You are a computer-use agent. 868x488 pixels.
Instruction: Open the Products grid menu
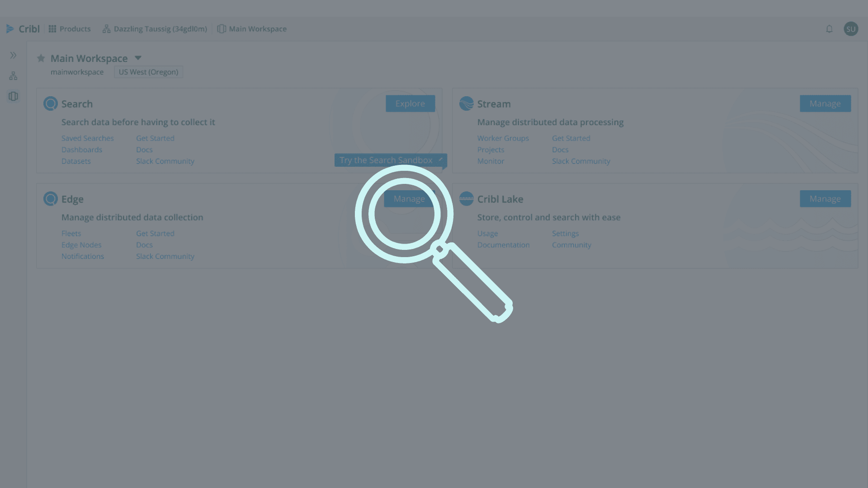coord(70,29)
